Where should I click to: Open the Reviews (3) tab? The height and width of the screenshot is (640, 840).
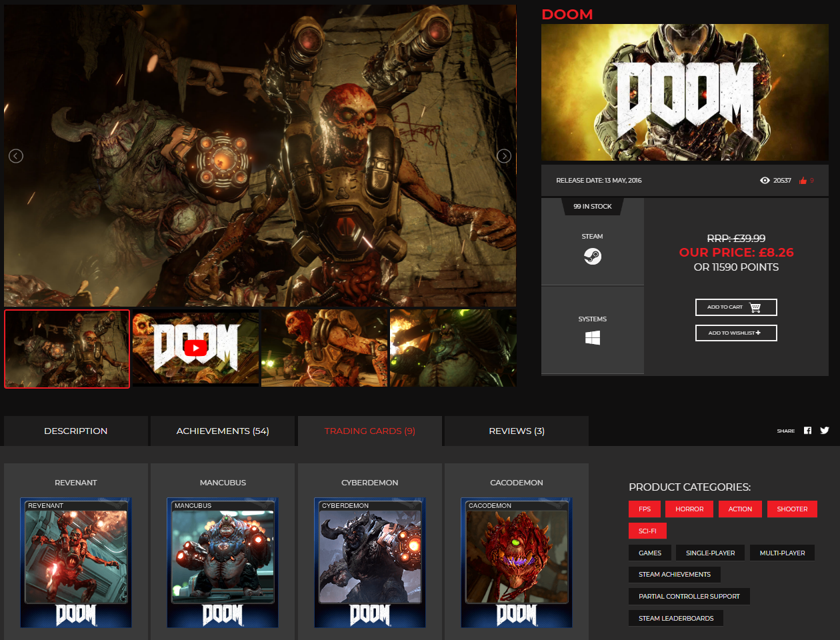point(517,431)
